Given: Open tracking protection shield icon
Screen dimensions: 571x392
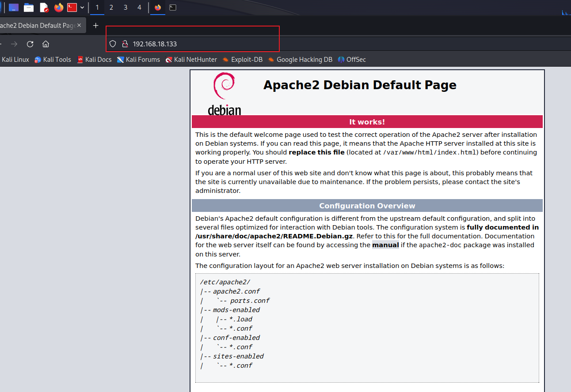Looking at the screenshot, I should tap(113, 44).
